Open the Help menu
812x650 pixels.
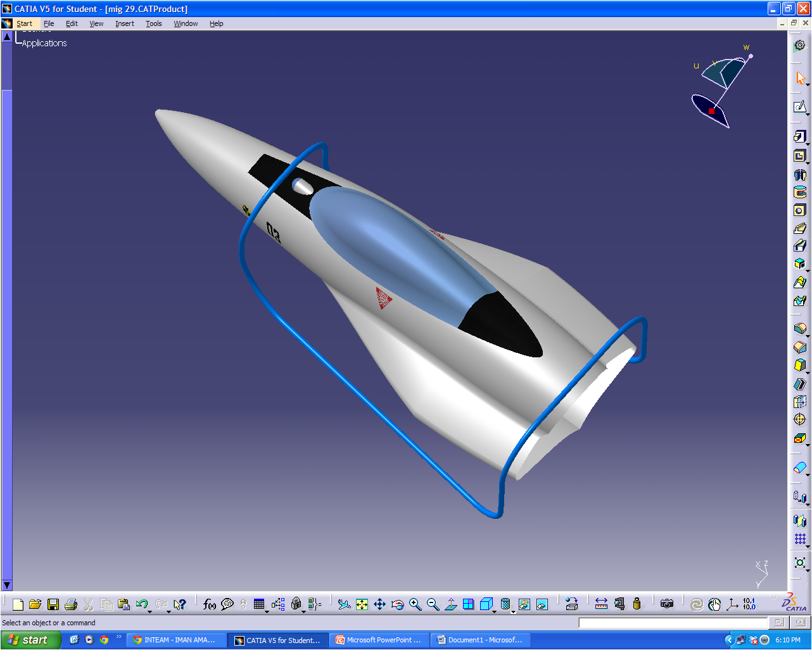217,23
